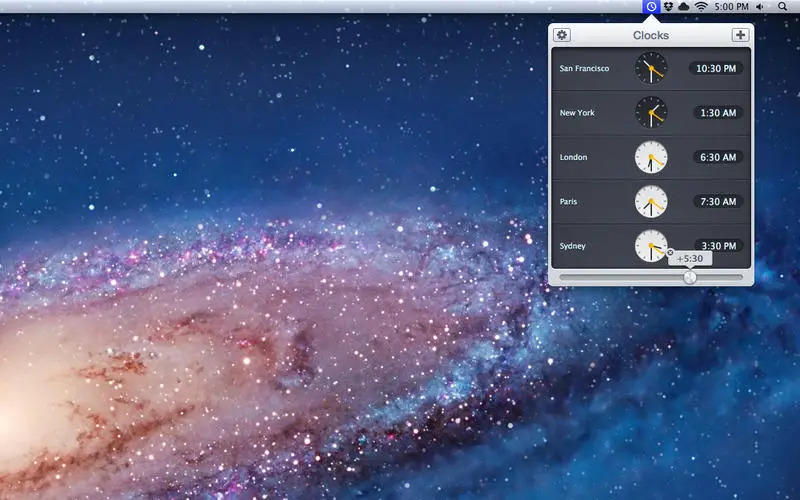Open the Wi-Fi status menu
Screen dimensions: 800x500
[702, 7]
